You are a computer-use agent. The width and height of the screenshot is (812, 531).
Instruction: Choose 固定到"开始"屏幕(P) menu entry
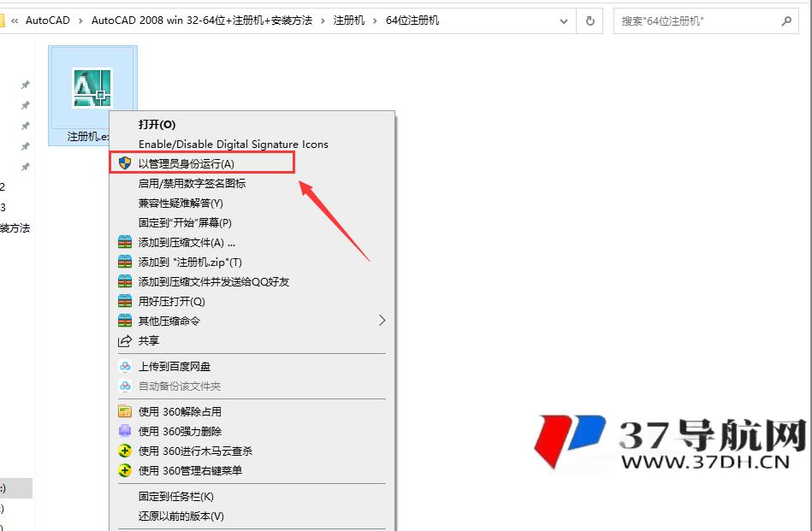pos(185,223)
